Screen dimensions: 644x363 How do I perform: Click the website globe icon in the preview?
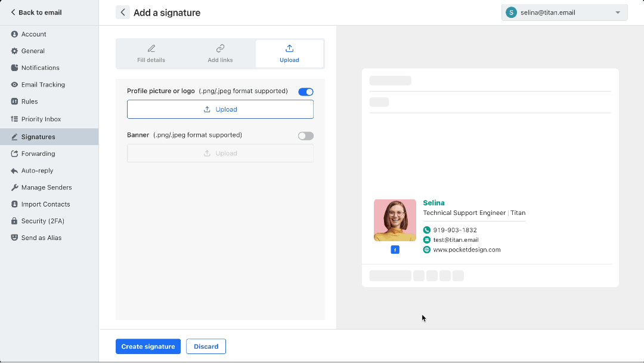click(x=426, y=250)
